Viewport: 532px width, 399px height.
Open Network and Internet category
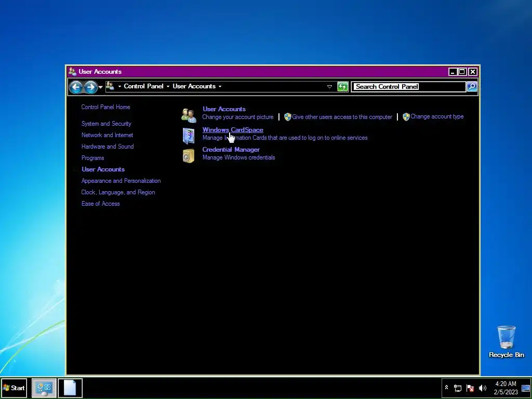(107, 135)
